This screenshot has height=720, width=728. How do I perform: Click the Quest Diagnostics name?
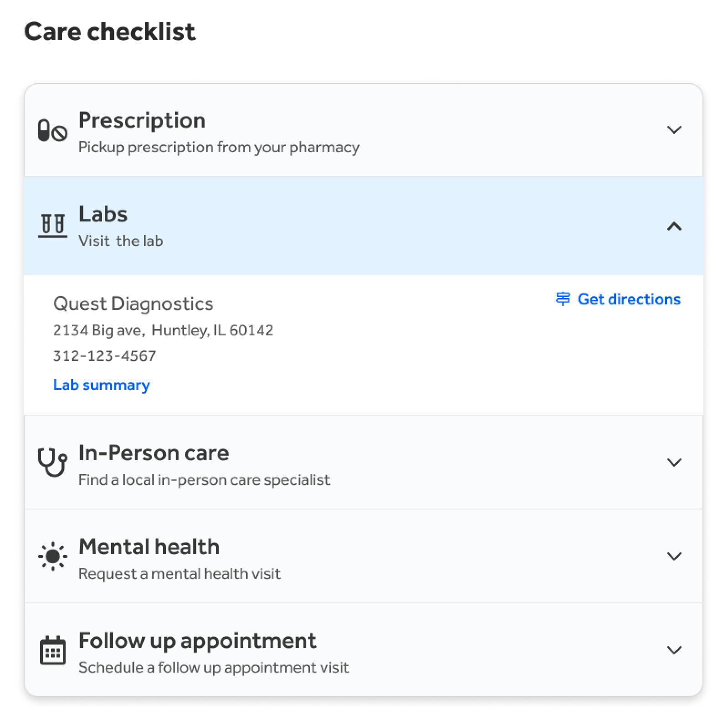(133, 303)
